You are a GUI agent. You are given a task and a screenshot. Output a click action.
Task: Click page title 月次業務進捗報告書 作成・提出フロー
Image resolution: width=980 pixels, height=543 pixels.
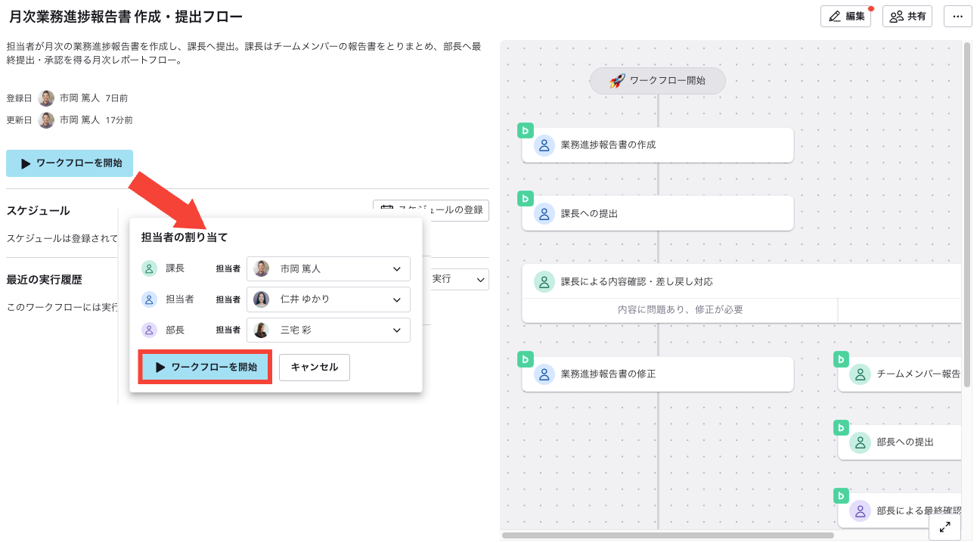pos(126,16)
